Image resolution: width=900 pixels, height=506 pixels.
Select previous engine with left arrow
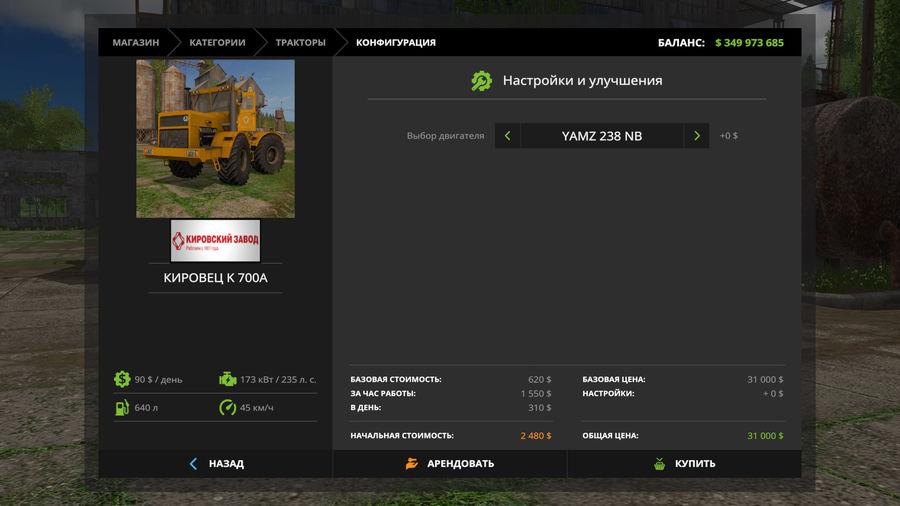tap(508, 136)
